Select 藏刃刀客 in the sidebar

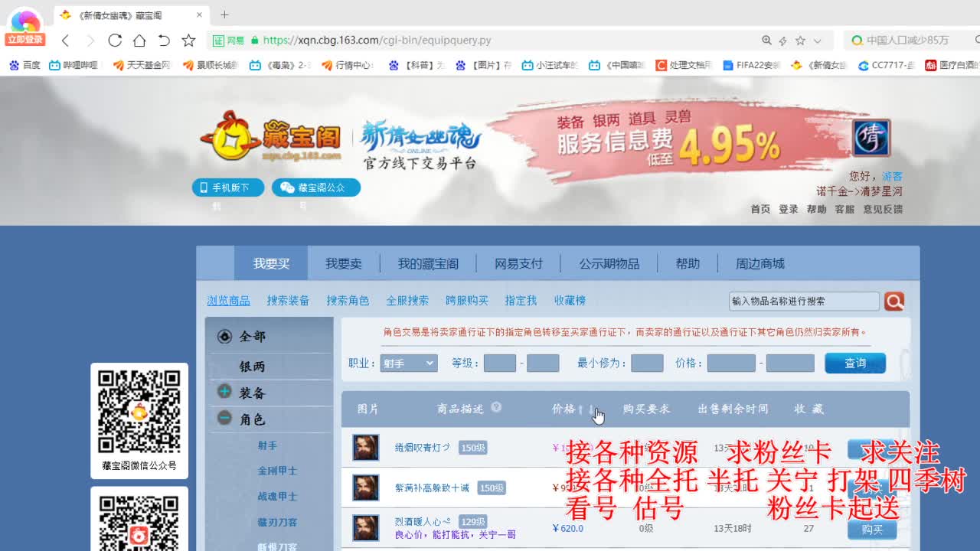pos(277,522)
